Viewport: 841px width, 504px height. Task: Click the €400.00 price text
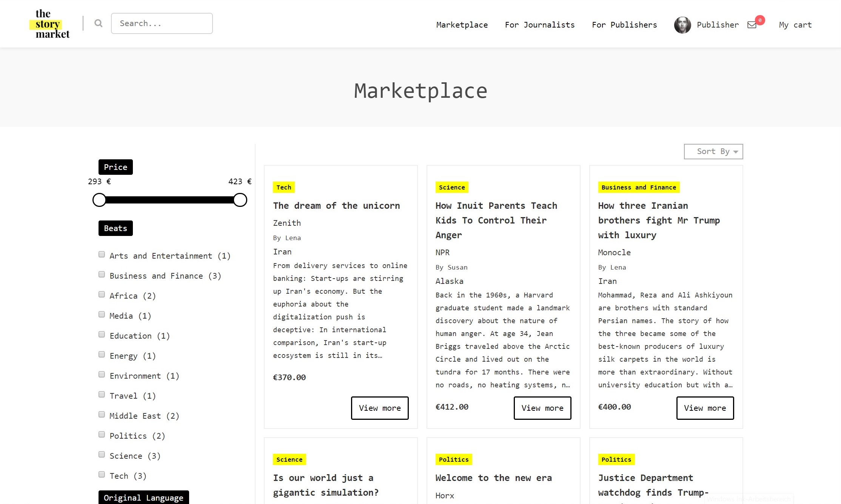(615, 407)
